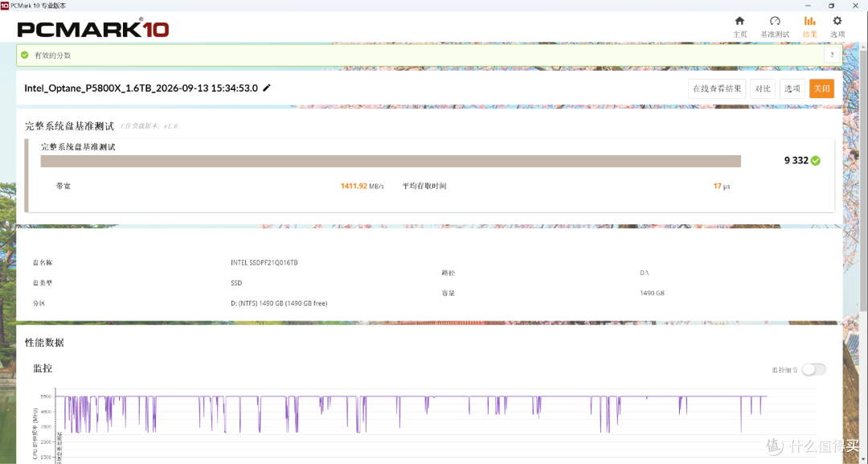Viewport: 868px width, 464px height.
Task: Open the 结果 results tab
Action: click(810, 27)
